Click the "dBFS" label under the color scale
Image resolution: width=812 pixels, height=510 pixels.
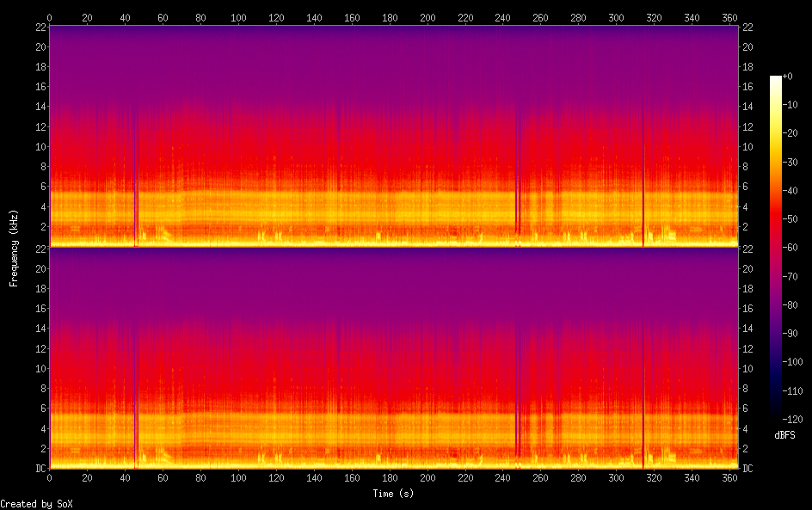tap(784, 436)
